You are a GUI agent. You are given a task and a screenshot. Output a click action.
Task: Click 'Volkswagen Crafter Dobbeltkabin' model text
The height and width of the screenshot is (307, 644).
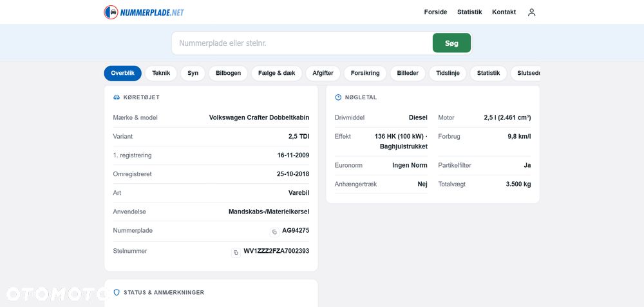[x=259, y=117]
